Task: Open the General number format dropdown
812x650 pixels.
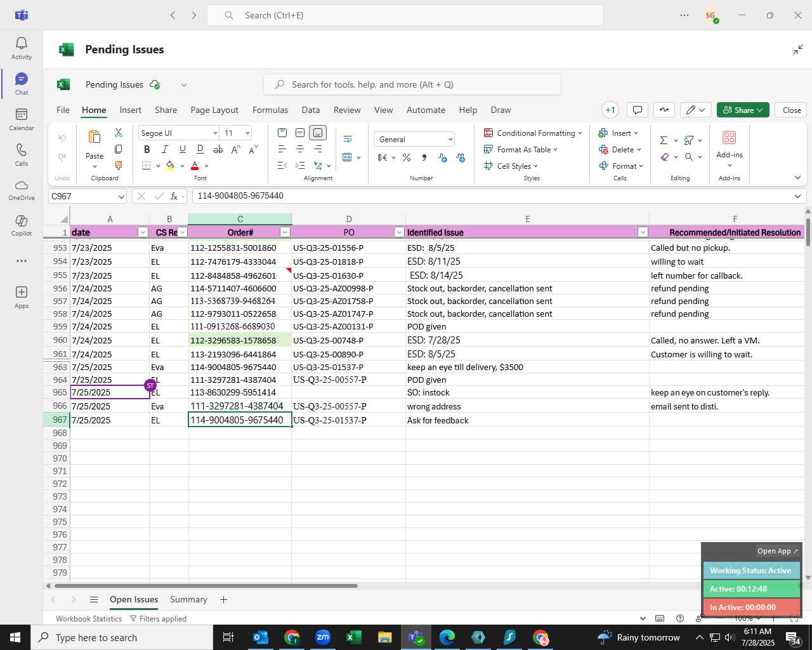Action: point(450,139)
